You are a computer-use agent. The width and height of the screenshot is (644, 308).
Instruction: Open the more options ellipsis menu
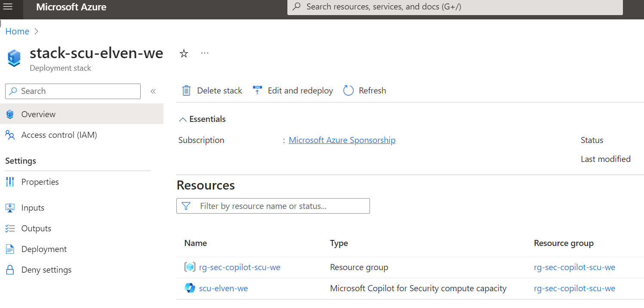click(205, 53)
